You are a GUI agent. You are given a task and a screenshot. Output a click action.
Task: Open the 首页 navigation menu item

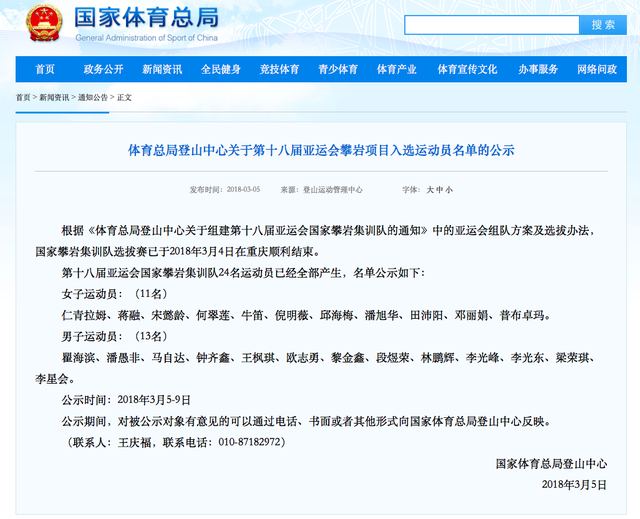click(45, 69)
